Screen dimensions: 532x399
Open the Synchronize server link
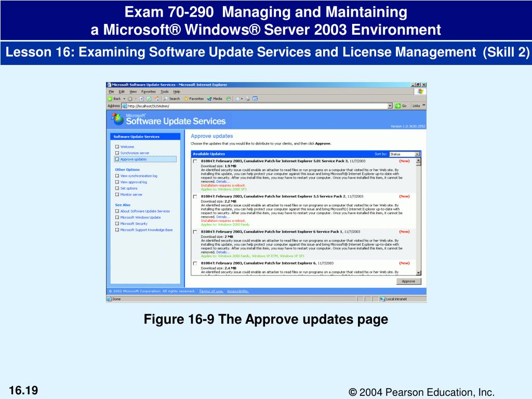click(135, 153)
